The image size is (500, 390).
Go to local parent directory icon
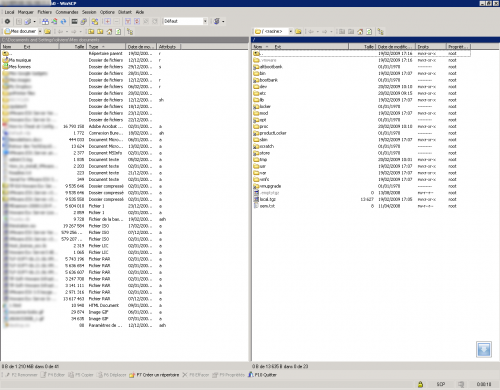point(91,31)
